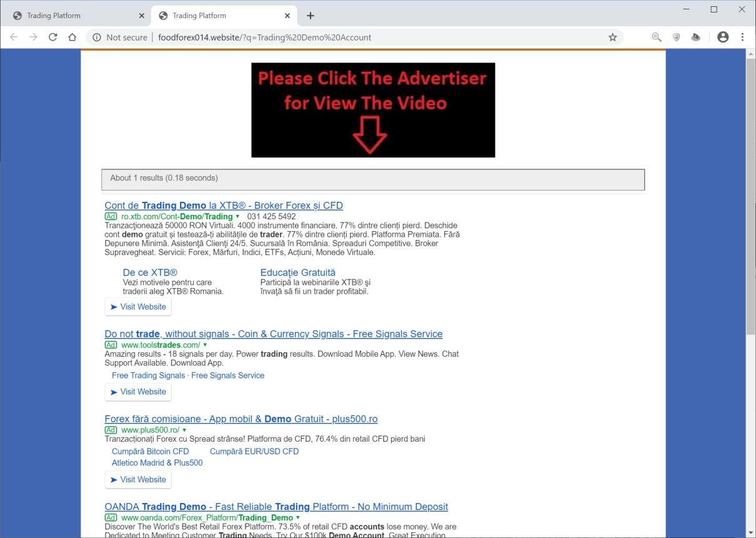Click the page vertical scrollbar thumb
This screenshot has width=756, height=538.
[x=751, y=196]
